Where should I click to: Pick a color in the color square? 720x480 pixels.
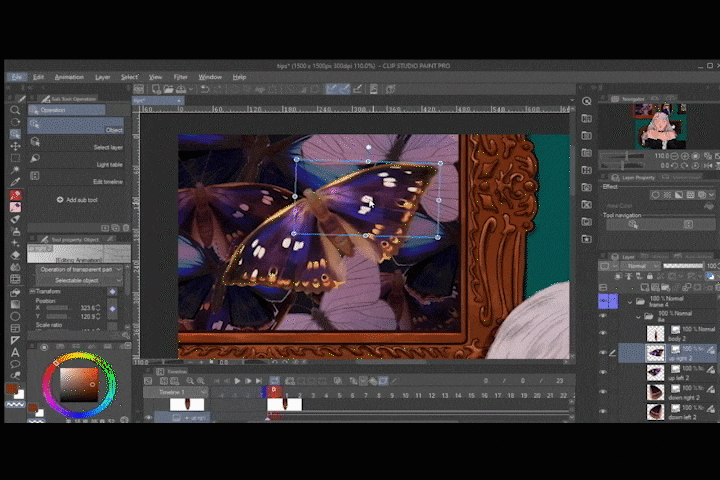(79, 384)
